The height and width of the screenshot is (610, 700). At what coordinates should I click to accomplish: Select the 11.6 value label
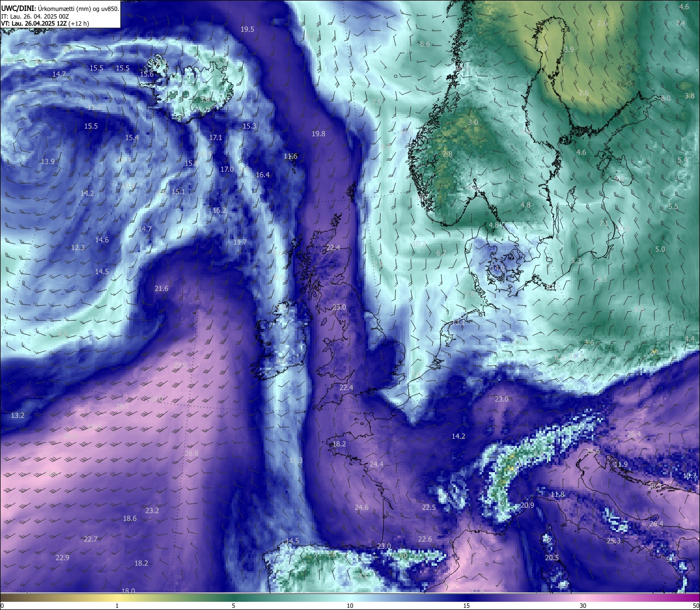[290, 156]
